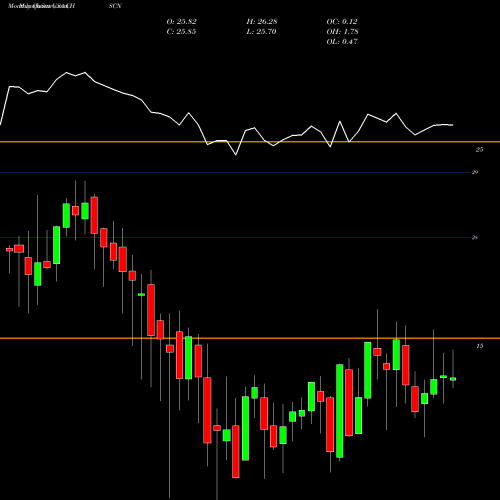Click the 'OC: 0.12' value
The image size is (500, 500).
(x=342, y=22)
